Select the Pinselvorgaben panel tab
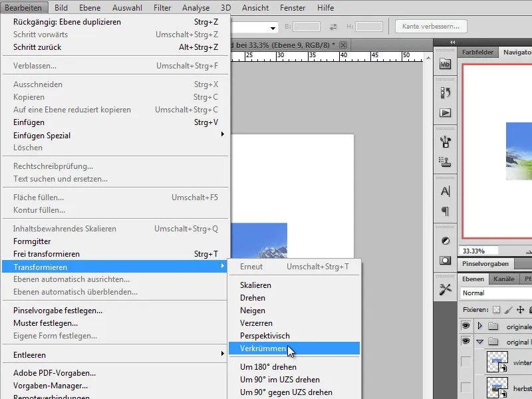Image resolution: width=532 pixels, height=399 pixels. pyautogui.click(x=485, y=263)
